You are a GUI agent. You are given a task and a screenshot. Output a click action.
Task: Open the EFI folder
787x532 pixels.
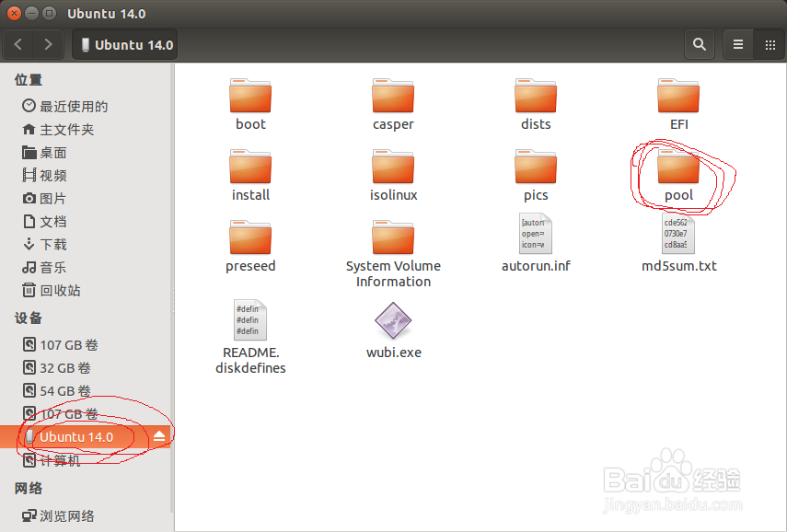pyautogui.click(x=678, y=104)
